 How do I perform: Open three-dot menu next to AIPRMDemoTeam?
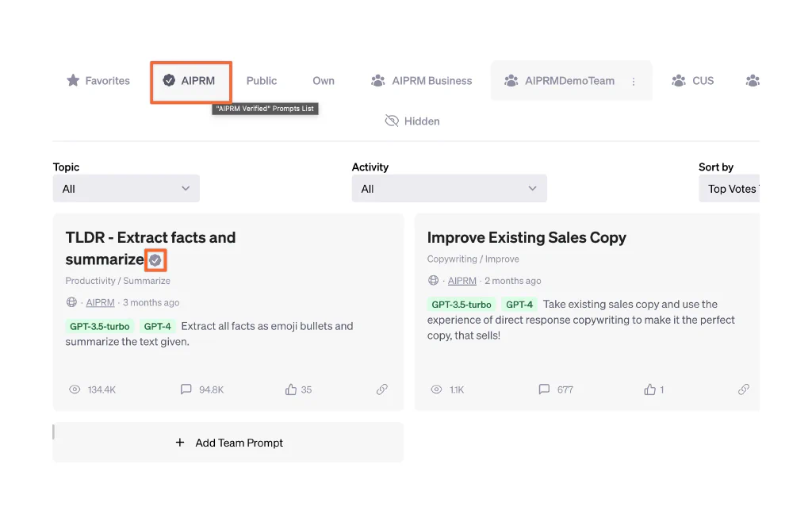point(634,82)
